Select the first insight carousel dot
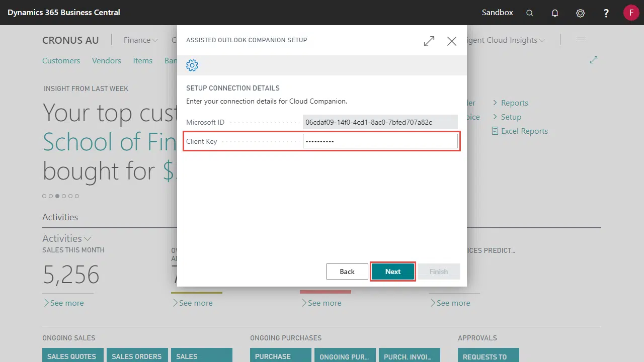The image size is (644, 362). pos(44,196)
